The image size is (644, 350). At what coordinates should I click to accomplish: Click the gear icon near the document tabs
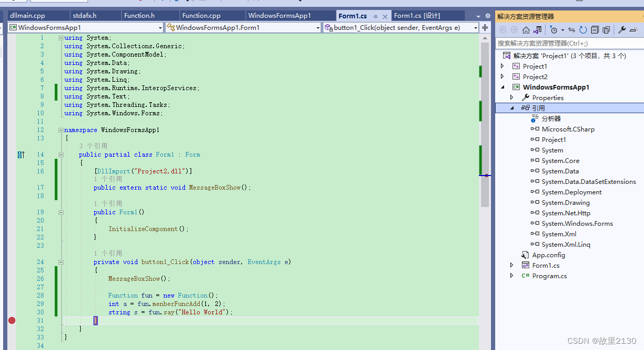488,16
